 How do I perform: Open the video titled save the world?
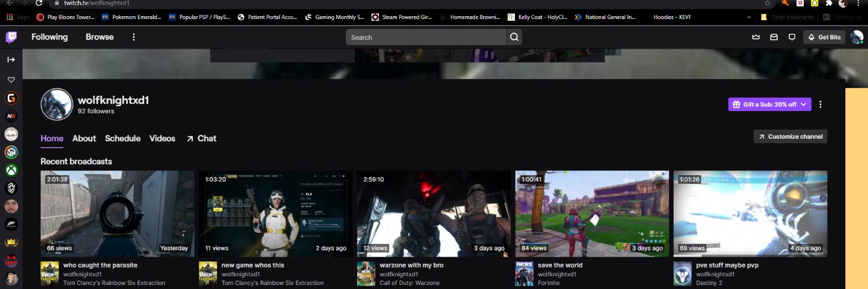click(x=560, y=265)
